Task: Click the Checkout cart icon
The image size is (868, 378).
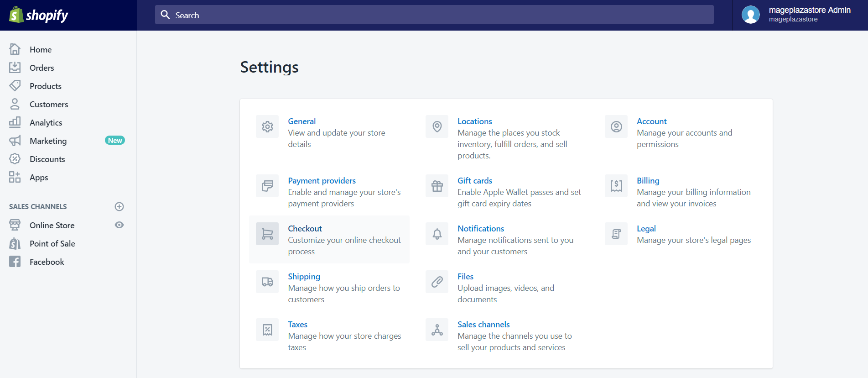Action: click(x=267, y=234)
